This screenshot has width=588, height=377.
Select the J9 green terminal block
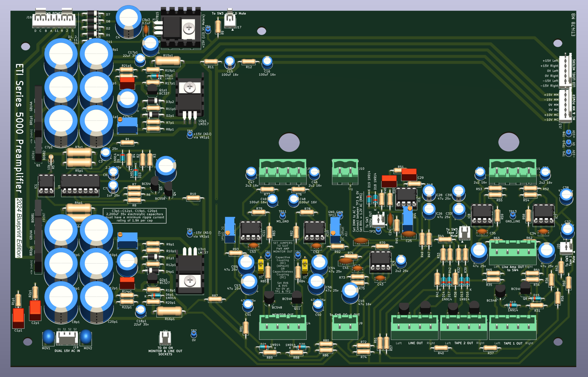[x=345, y=327]
